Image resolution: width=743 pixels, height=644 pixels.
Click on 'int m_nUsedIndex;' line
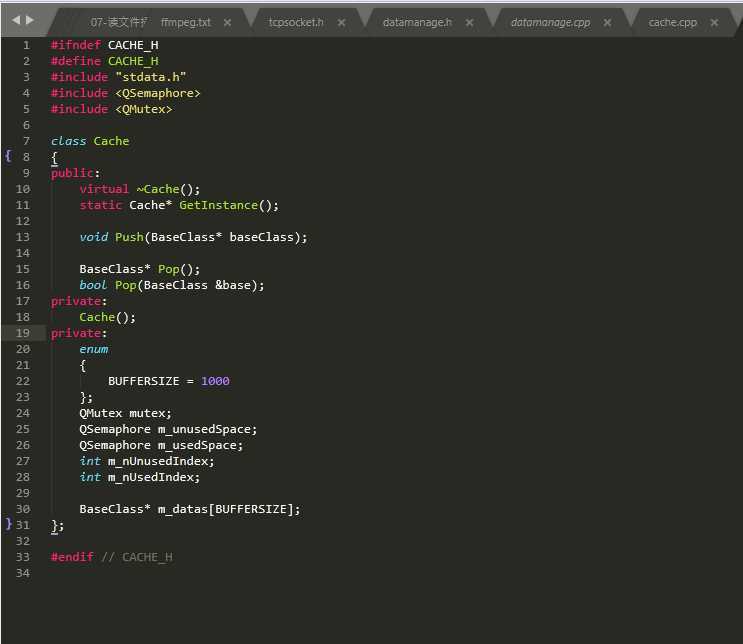(x=140, y=477)
